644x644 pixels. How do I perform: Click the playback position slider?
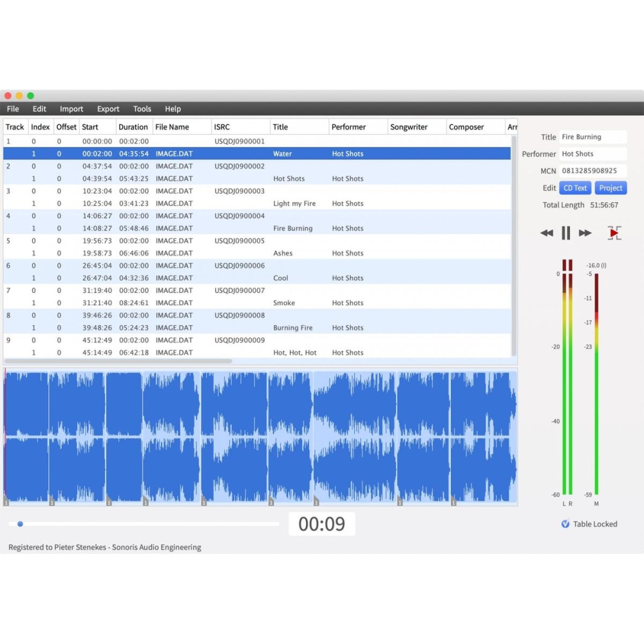[20, 524]
